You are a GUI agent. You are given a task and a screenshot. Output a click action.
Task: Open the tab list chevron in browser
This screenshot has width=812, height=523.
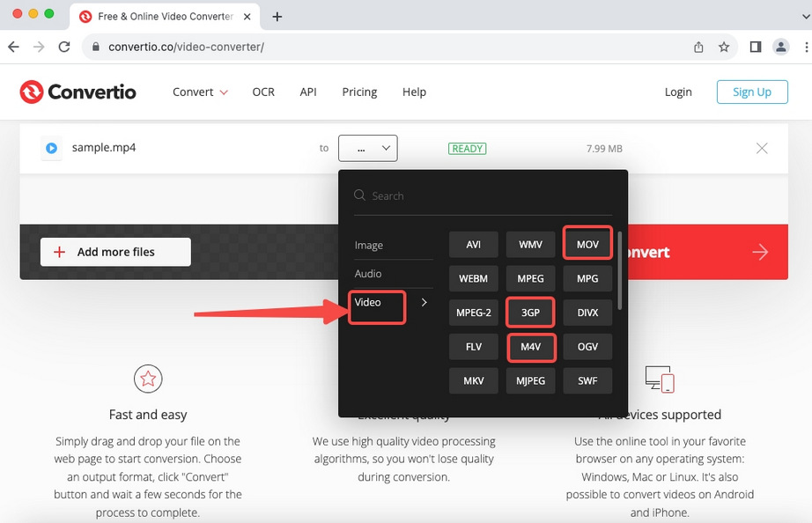click(x=805, y=17)
